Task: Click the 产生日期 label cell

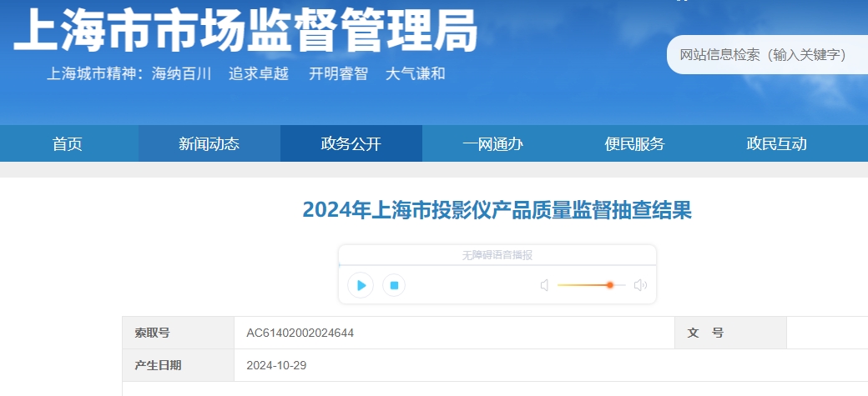Action: 179,366
